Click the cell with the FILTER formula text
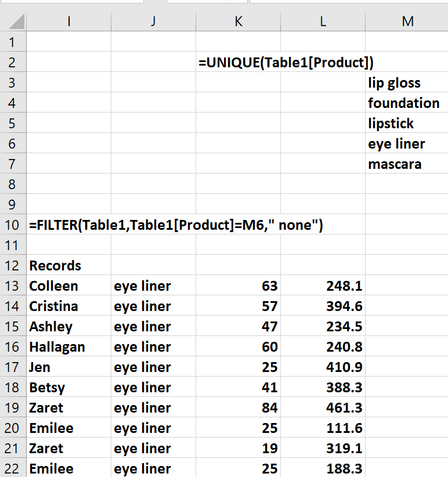Screen dimensions: 448x477 tap(68, 225)
